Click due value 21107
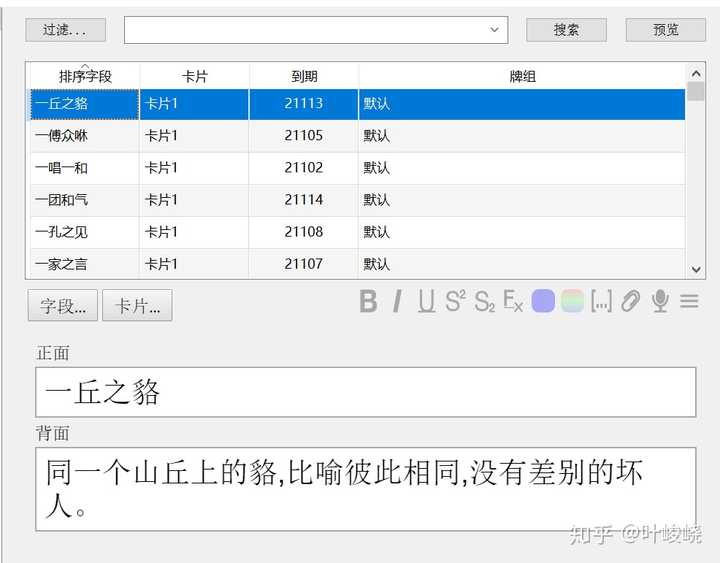720x563 pixels. coord(304,264)
